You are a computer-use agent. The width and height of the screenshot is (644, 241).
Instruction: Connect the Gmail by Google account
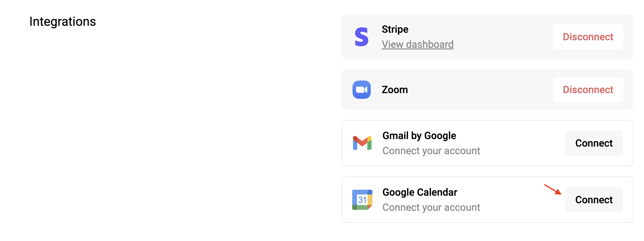(594, 143)
